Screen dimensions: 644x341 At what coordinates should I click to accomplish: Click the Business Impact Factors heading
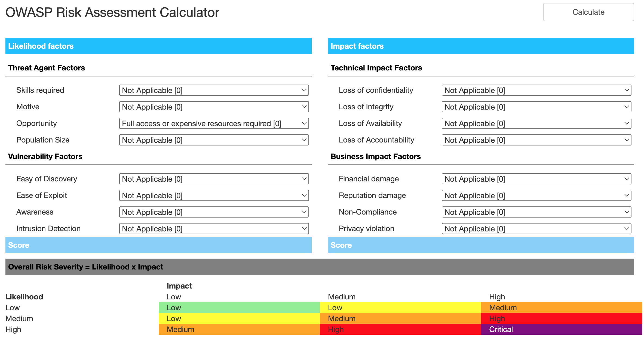[376, 156]
